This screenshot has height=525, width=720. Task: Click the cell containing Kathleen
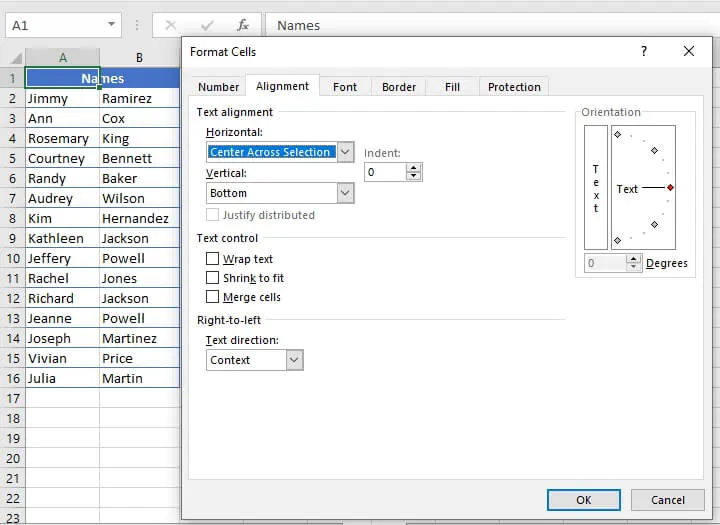tap(62, 238)
